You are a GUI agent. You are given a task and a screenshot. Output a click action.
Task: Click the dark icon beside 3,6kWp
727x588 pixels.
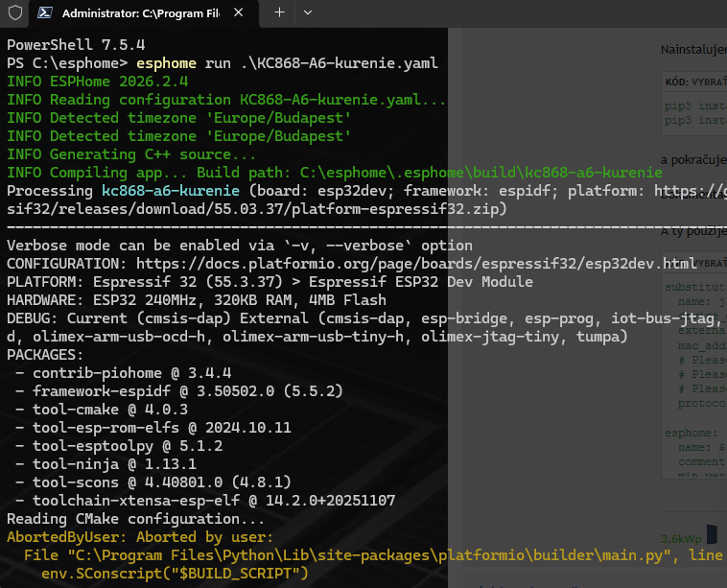(712, 532)
